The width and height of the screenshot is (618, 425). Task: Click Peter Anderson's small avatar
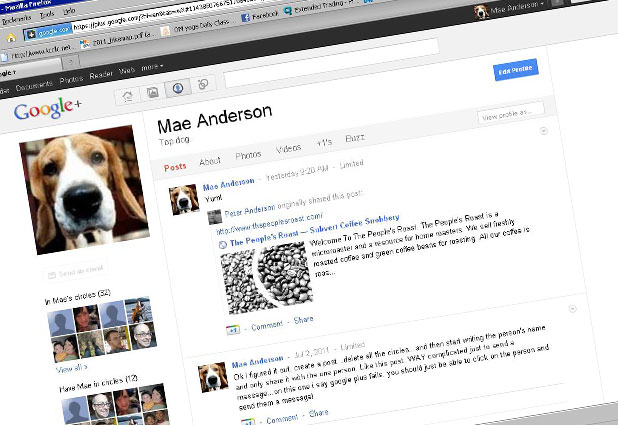tap(214, 217)
